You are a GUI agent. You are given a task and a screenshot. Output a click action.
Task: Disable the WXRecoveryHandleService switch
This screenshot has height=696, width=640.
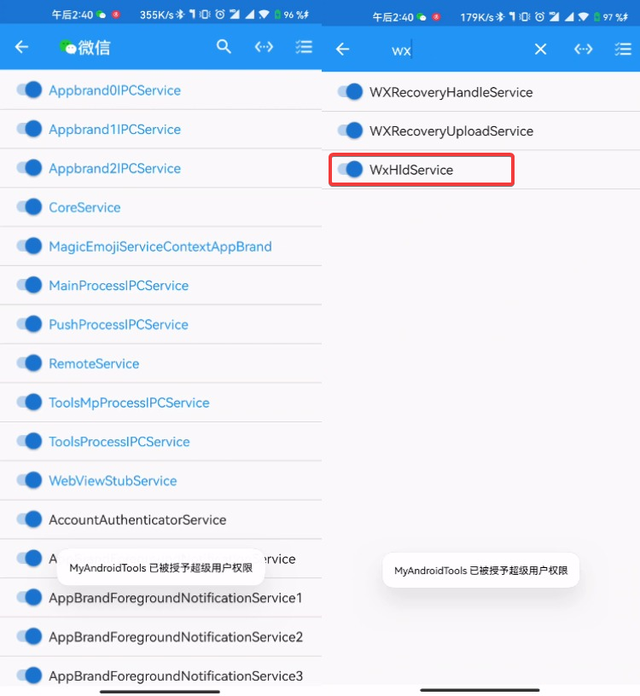[350, 92]
